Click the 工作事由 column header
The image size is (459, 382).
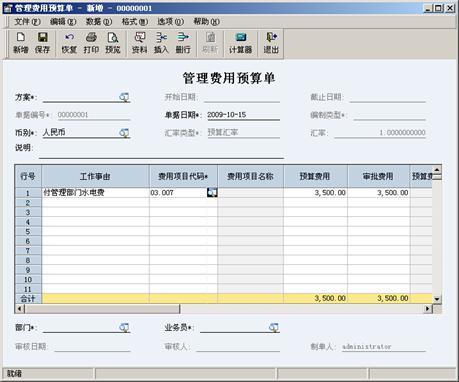[95, 176]
